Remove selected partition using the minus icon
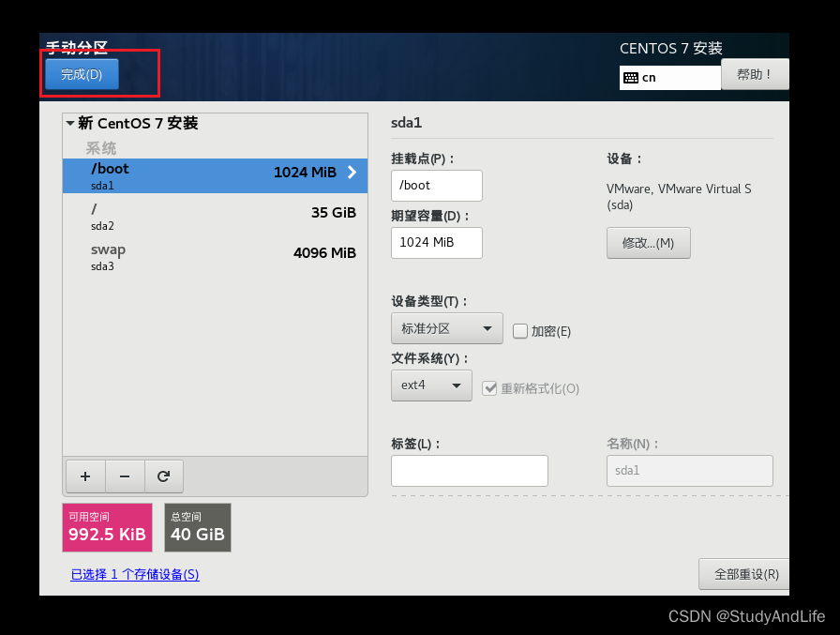Viewport: 840px width, 635px height. (x=125, y=476)
